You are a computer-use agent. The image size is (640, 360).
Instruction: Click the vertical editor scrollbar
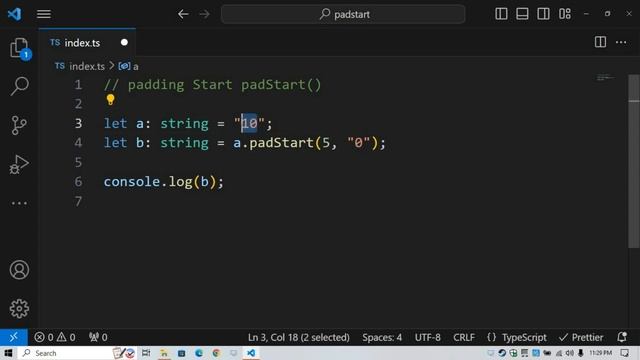(x=633, y=161)
